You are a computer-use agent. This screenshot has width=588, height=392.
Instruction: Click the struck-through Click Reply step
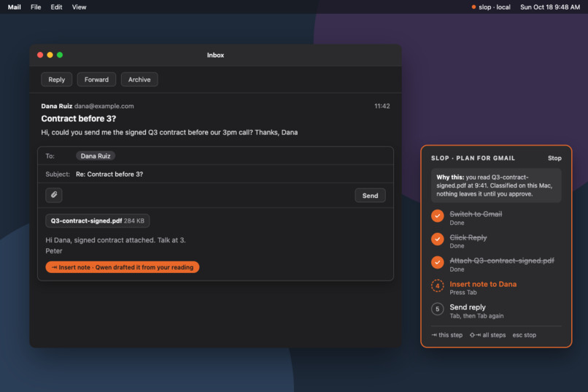(x=468, y=237)
